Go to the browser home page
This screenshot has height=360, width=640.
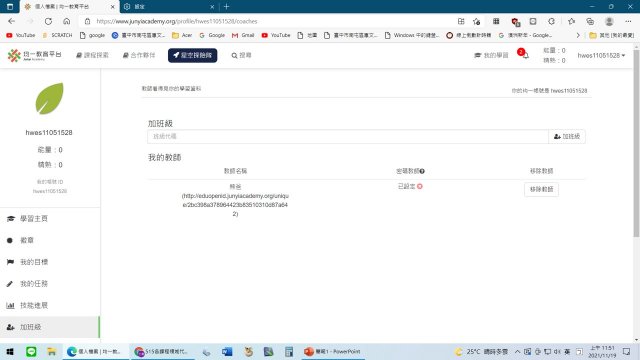(x=67, y=21)
